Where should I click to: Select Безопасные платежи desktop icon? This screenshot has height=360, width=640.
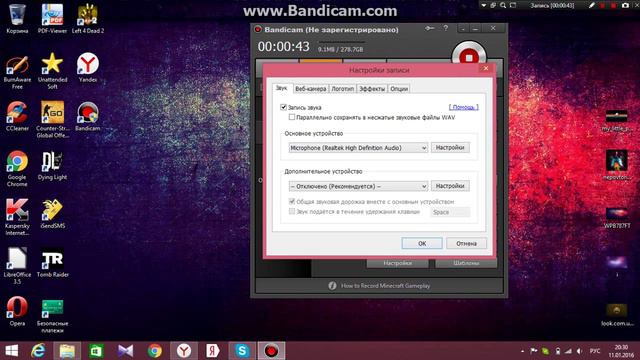52,315
